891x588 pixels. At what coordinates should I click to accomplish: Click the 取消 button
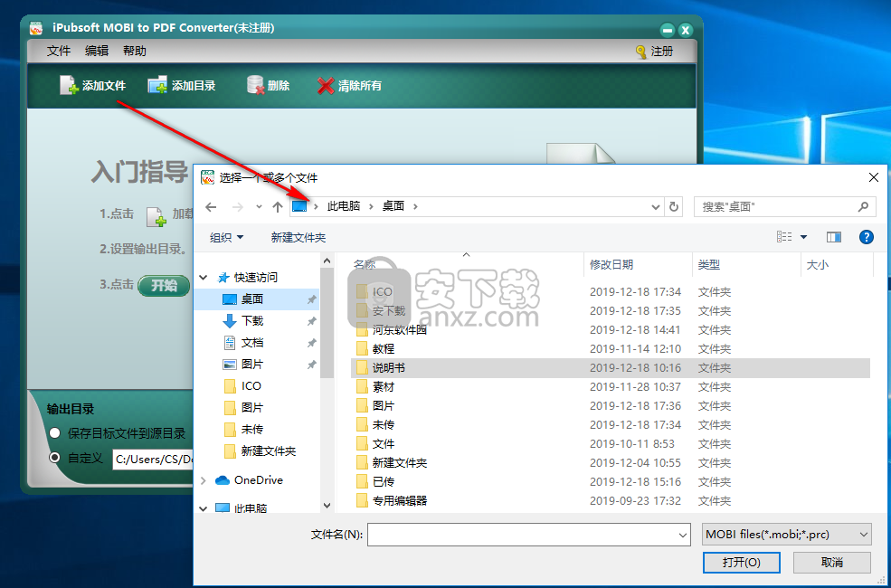(x=832, y=563)
